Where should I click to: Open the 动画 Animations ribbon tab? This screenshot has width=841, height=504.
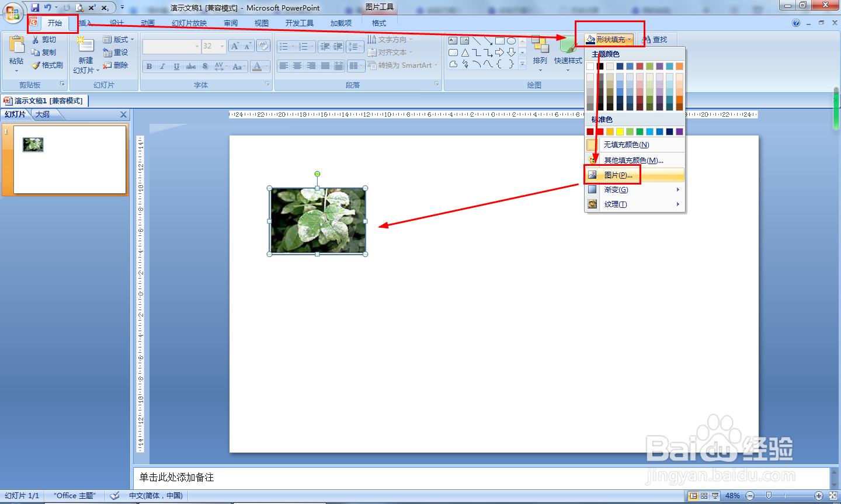(148, 23)
